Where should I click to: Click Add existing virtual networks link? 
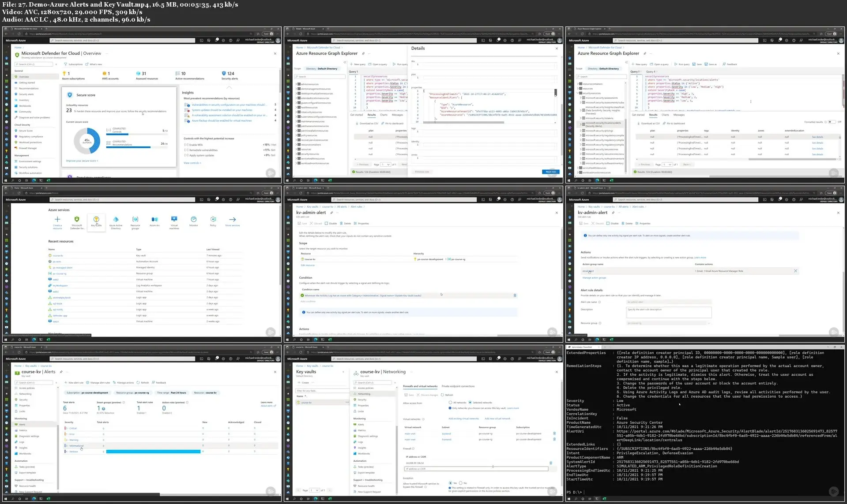[463, 418]
